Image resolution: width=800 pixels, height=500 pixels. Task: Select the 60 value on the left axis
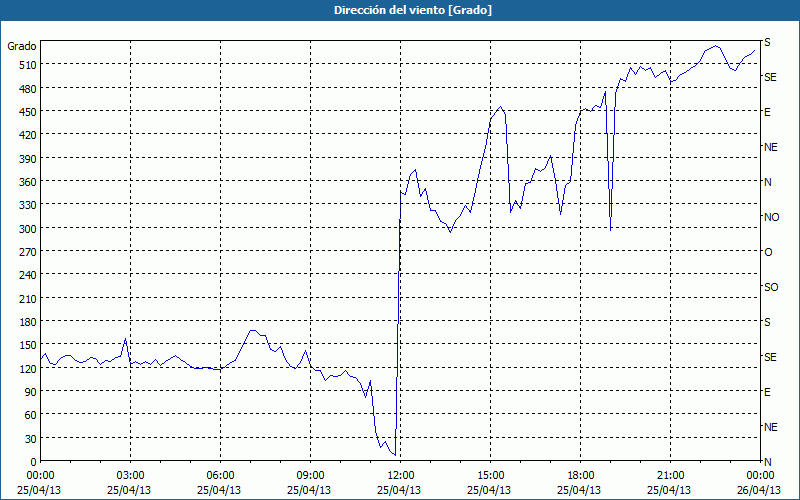(x=31, y=415)
